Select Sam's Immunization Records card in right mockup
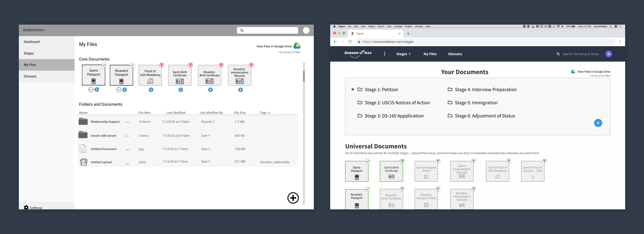Viewport: 644px width, 234px height. click(462, 171)
